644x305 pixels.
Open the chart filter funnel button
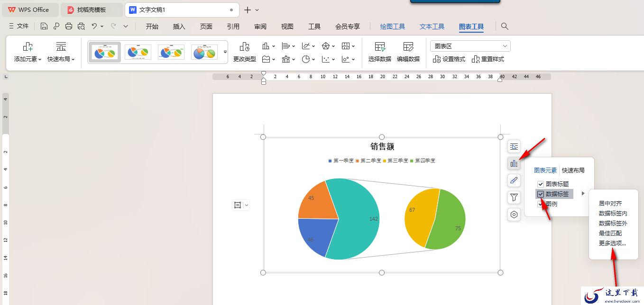[514, 197]
